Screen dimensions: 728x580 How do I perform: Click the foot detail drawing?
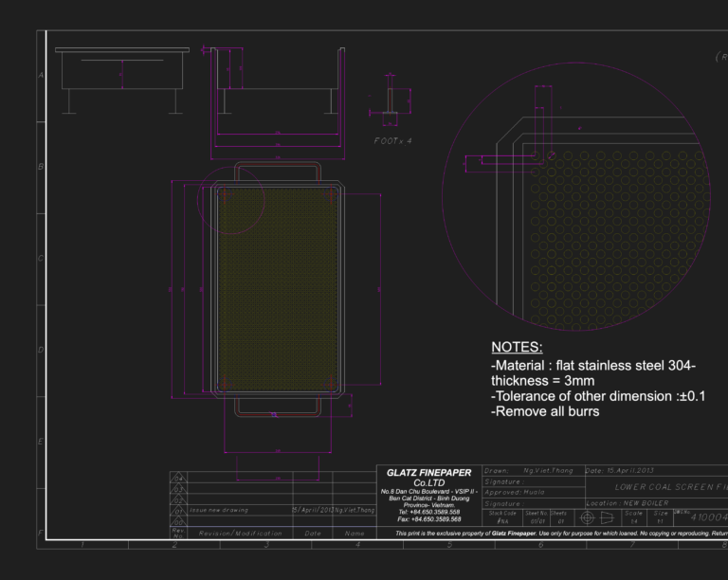tap(390, 101)
